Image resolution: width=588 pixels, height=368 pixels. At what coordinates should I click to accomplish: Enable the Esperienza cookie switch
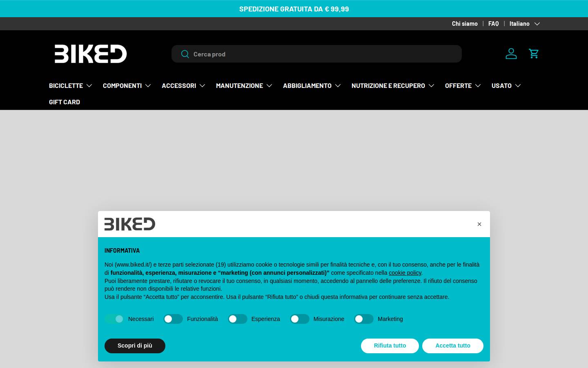(x=238, y=319)
